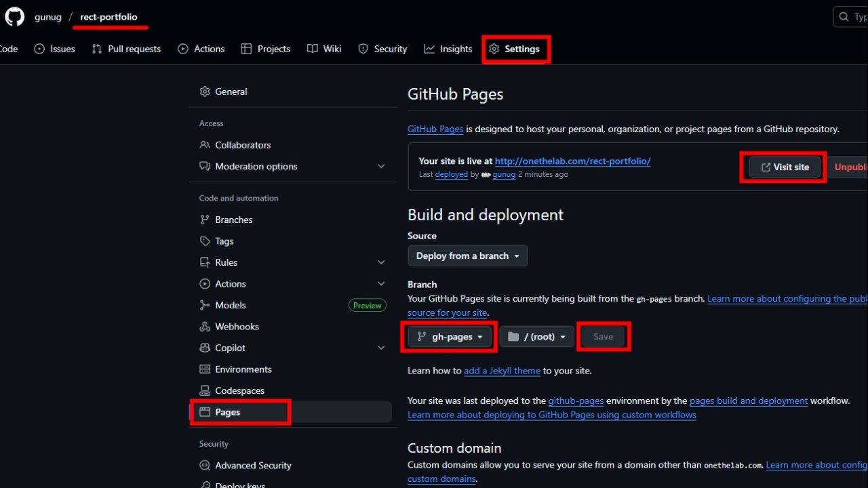Open the Wiki tab

click(324, 49)
